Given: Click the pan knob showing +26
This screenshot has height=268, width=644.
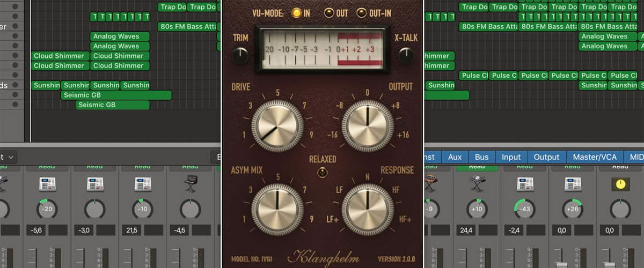Looking at the screenshot, I should (572, 209).
